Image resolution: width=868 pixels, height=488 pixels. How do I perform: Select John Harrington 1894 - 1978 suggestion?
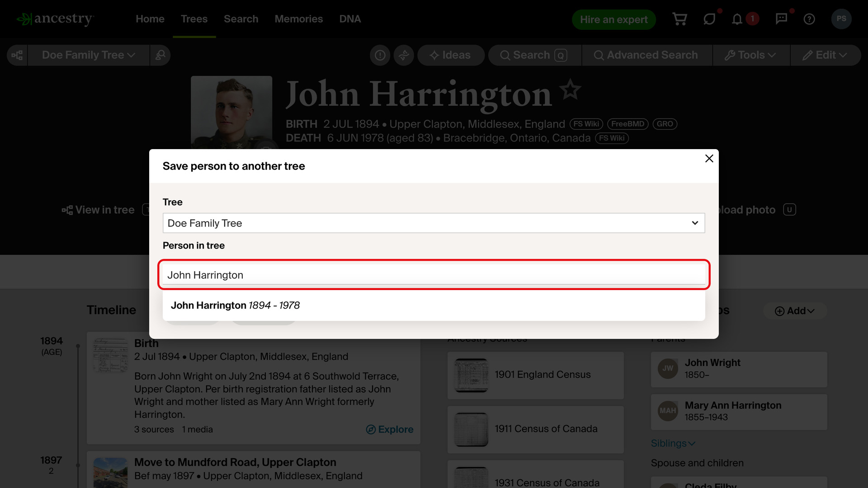[434, 305]
